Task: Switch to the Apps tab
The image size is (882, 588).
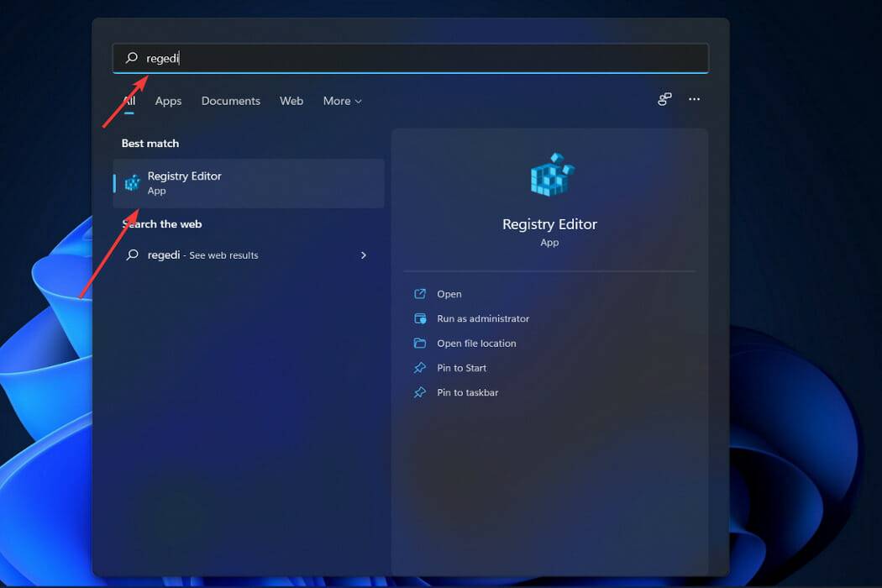Action: [x=168, y=102]
